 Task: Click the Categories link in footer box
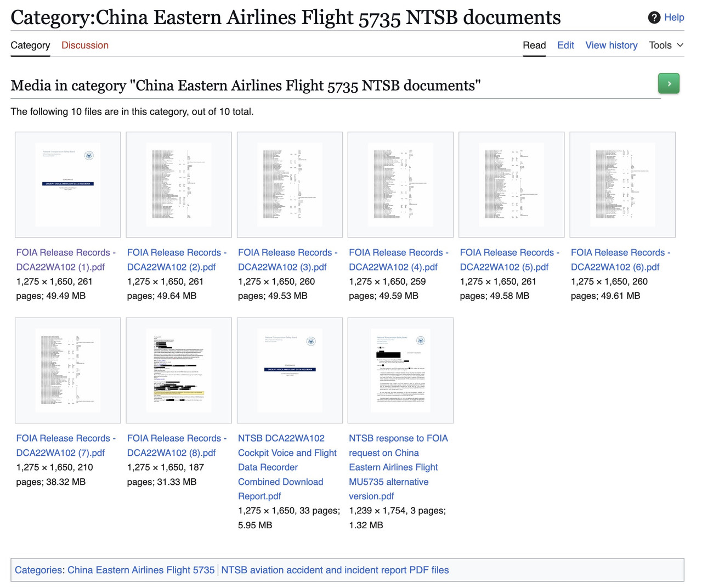(38, 570)
